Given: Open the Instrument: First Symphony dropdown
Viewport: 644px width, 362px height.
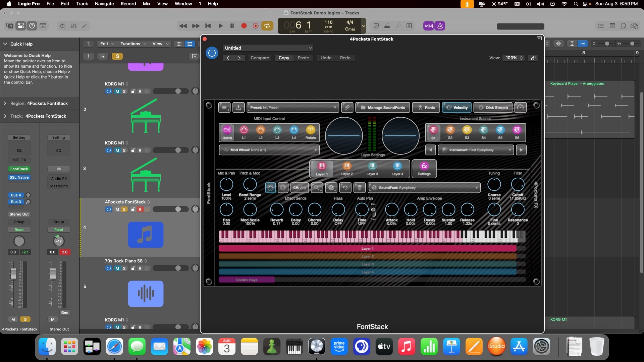Looking at the screenshot, I should [476, 150].
